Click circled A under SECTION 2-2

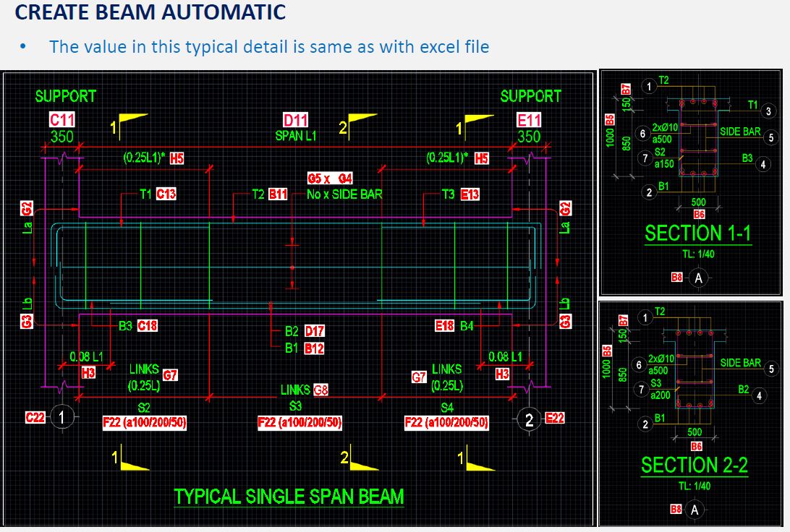695,510
